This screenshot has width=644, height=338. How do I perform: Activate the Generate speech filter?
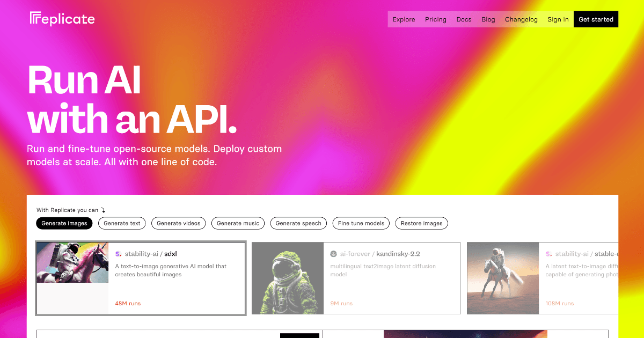click(298, 223)
